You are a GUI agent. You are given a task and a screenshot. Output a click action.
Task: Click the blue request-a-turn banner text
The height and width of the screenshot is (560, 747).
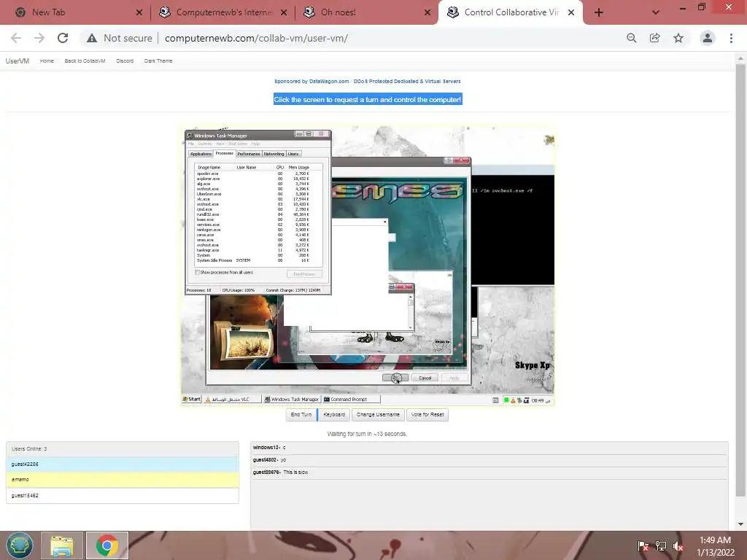[368, 99]
